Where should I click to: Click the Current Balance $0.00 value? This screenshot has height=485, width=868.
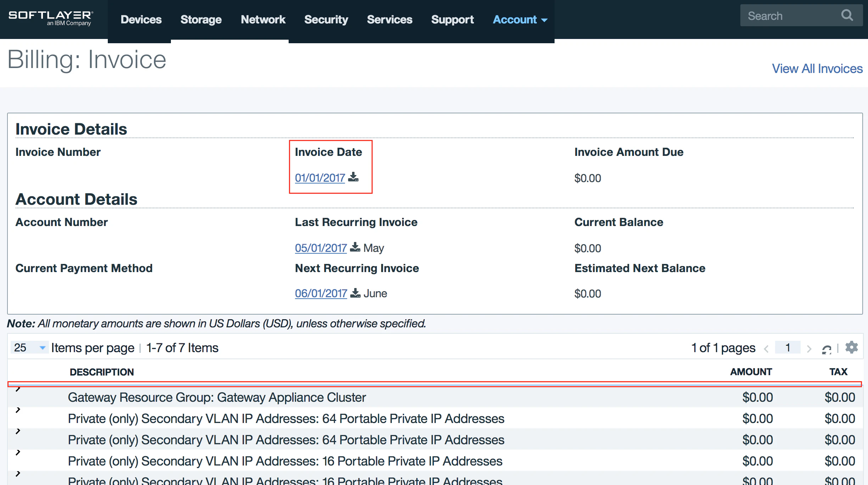tap(588, 248)
